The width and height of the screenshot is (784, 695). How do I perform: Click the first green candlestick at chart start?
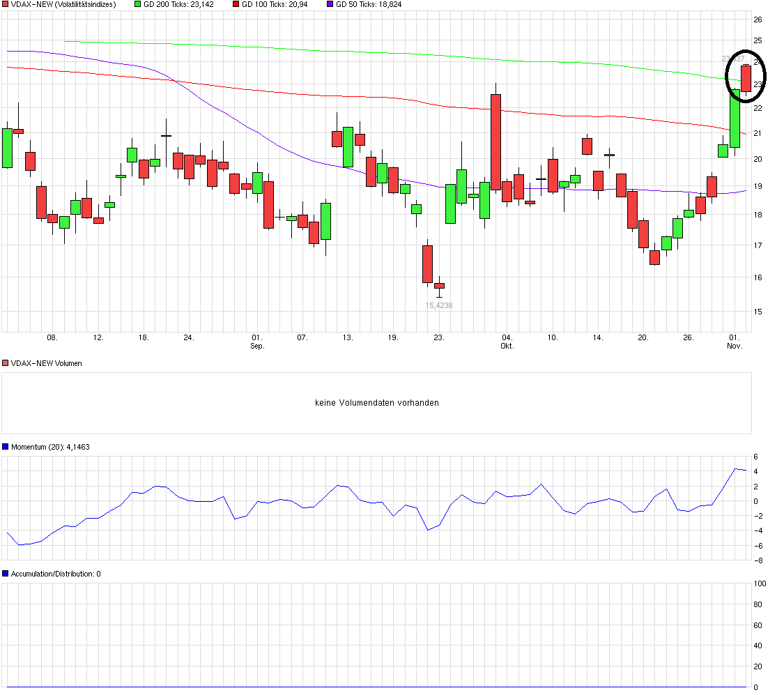coord(7,148)
